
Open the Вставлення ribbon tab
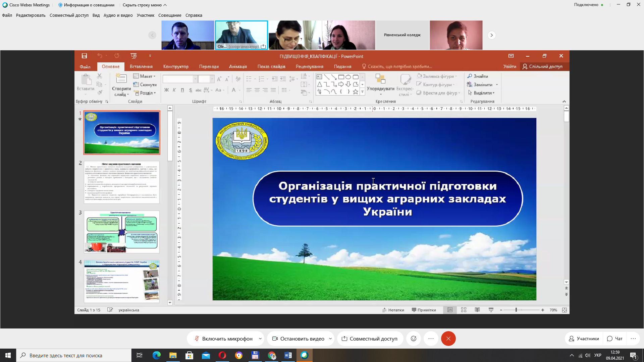point(141,66)
